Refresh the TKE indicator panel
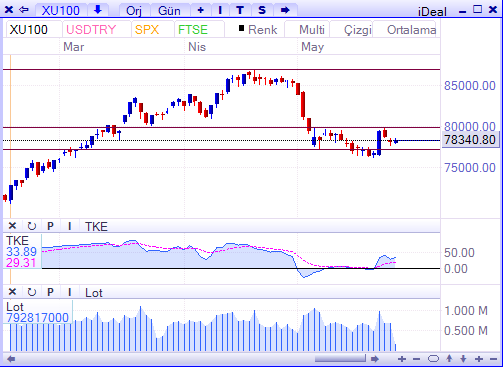Image resolution: width=503 pixels, height=367 pixels. pyautogui.click(x=32, y=226)
